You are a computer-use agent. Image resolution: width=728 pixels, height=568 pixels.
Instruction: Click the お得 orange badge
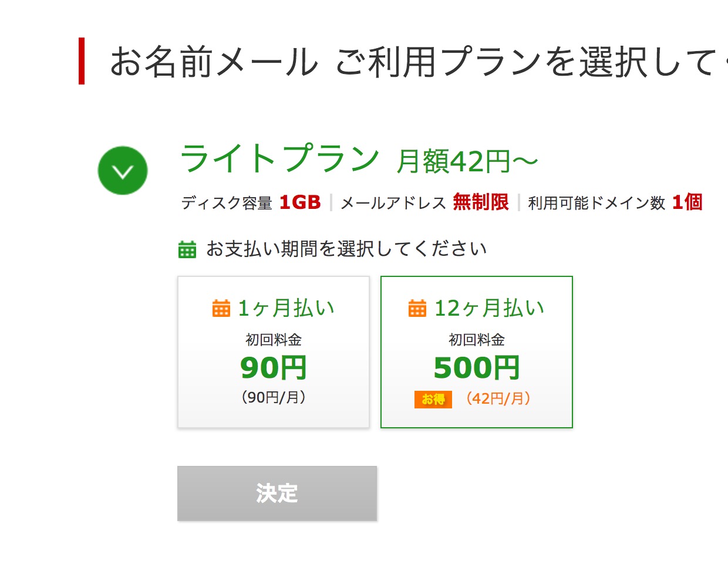point(433,399)
